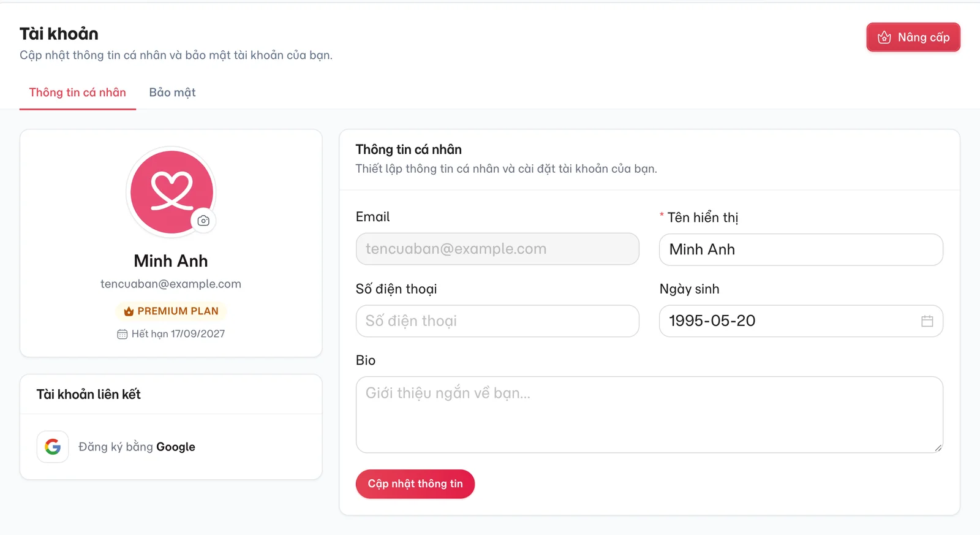Submit with Cập nhật thông tin button

tap(415, 484)
